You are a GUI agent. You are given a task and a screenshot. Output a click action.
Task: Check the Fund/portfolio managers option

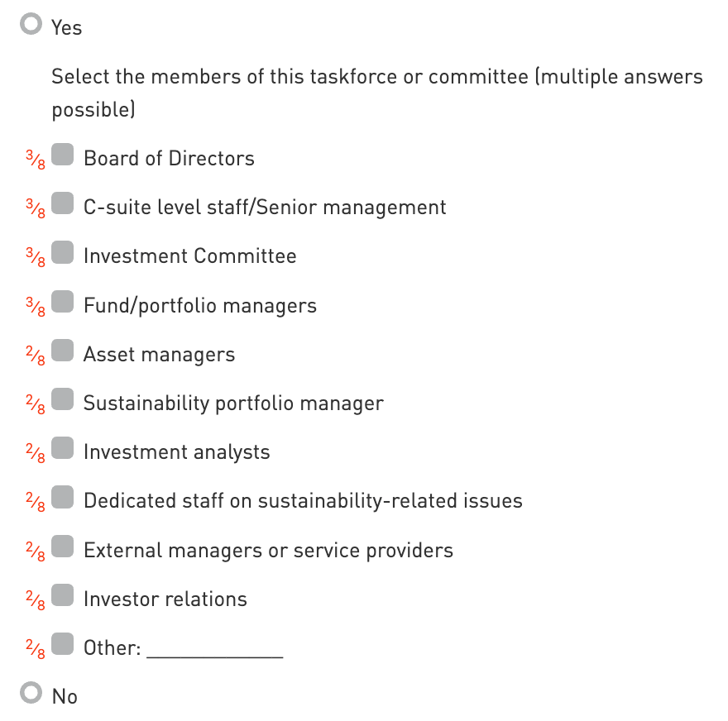pyautogui.click(x=63, y=303)
